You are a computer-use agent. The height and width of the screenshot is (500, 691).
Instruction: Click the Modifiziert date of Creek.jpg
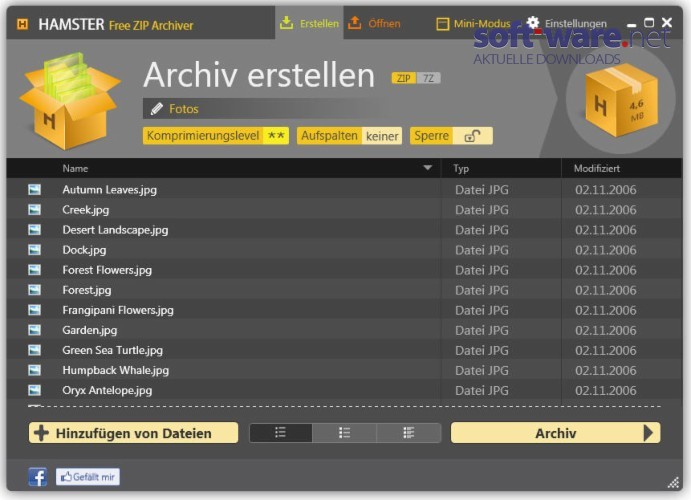(x=606, y=210)
